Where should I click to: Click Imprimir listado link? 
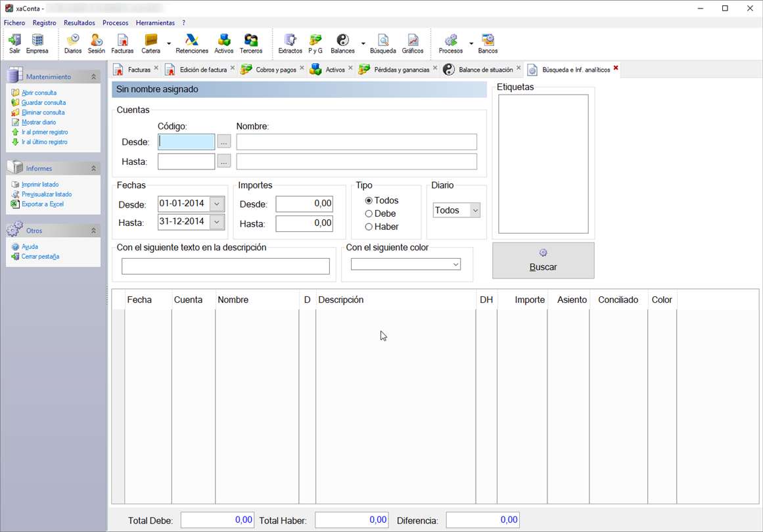coord(40,185)
